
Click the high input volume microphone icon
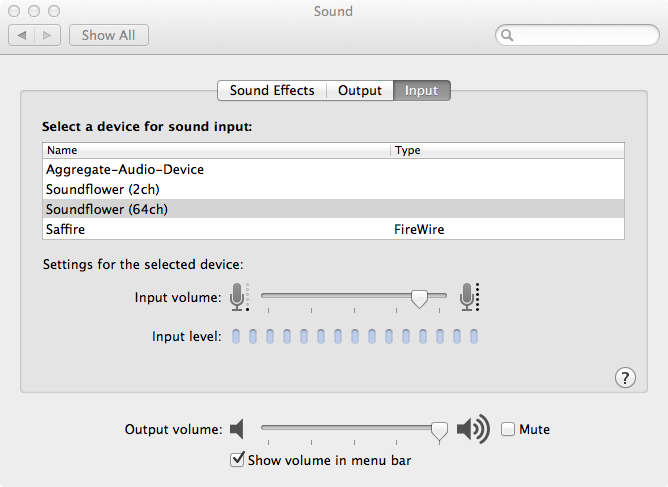point(469,296)
